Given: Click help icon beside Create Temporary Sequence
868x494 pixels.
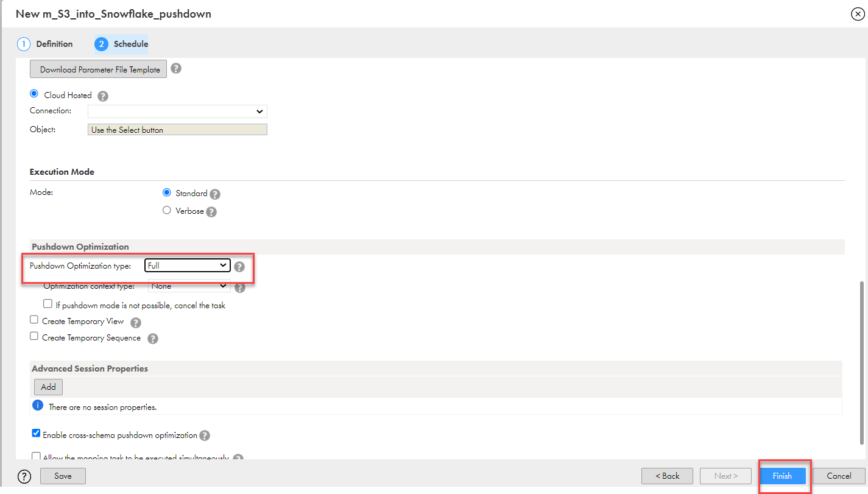Looking at the screenshot, I should (153, 339).
